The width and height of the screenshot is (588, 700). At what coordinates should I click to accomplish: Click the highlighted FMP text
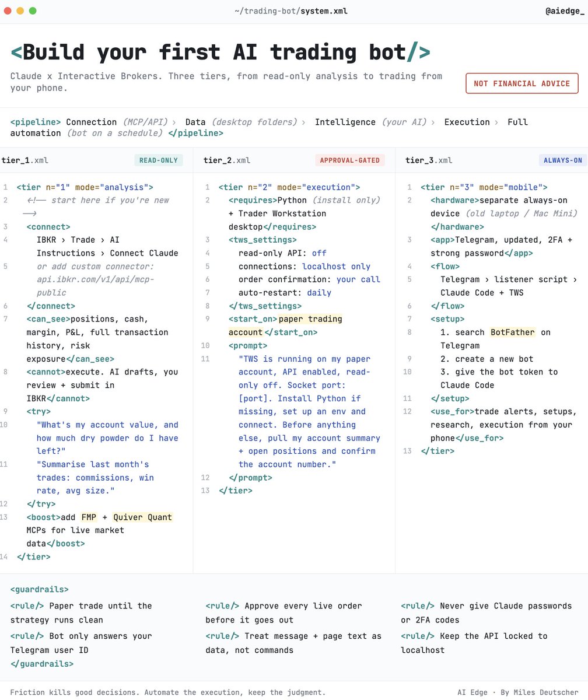89,517
